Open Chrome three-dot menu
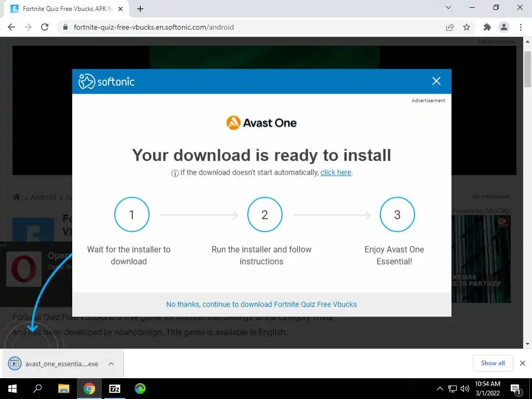The image size is (532, 399). 521,27
